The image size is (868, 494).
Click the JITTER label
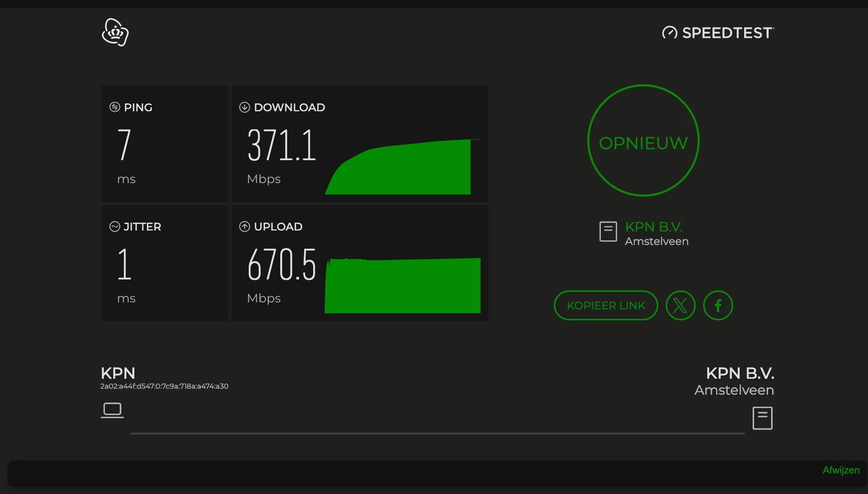(x=142, y=227)
